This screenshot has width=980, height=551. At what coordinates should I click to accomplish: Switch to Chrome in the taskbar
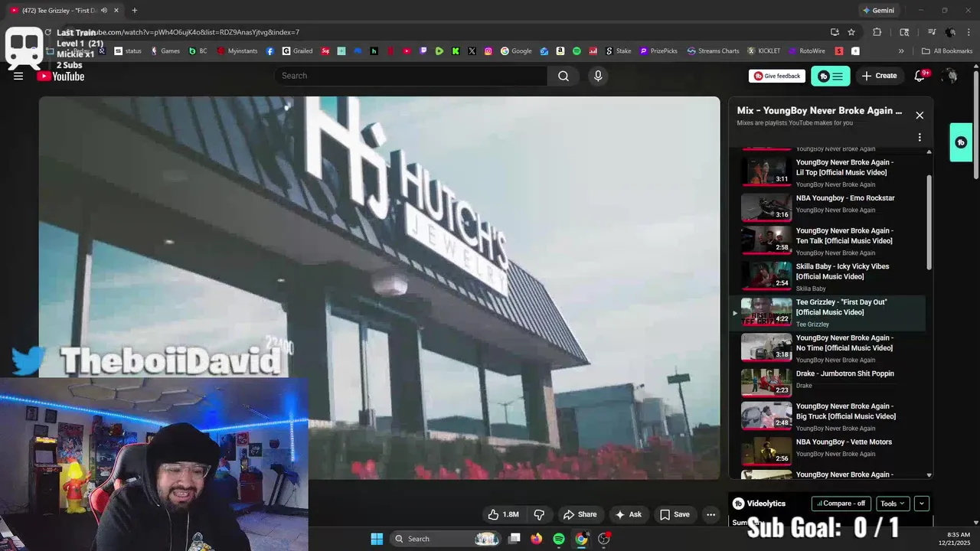(x=581, y=539)
